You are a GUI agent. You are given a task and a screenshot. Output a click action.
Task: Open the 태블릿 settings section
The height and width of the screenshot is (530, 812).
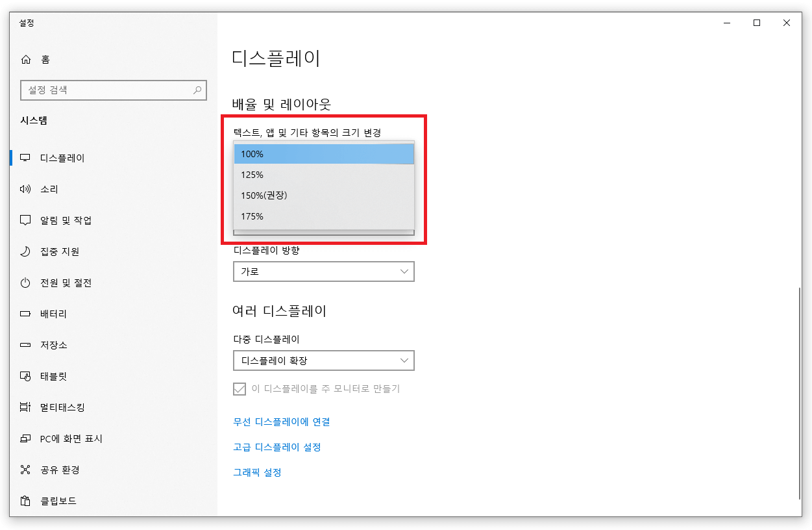(55, 376)
